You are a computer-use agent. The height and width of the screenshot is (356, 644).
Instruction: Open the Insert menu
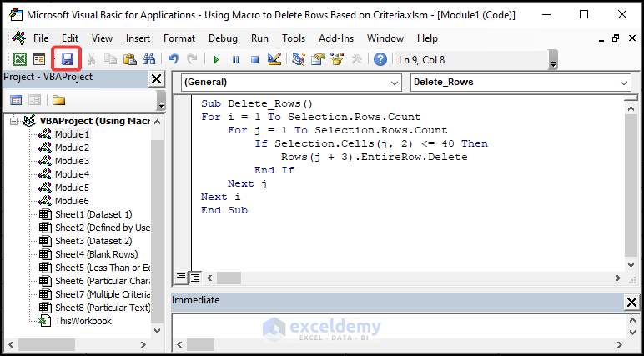[138, 38]
